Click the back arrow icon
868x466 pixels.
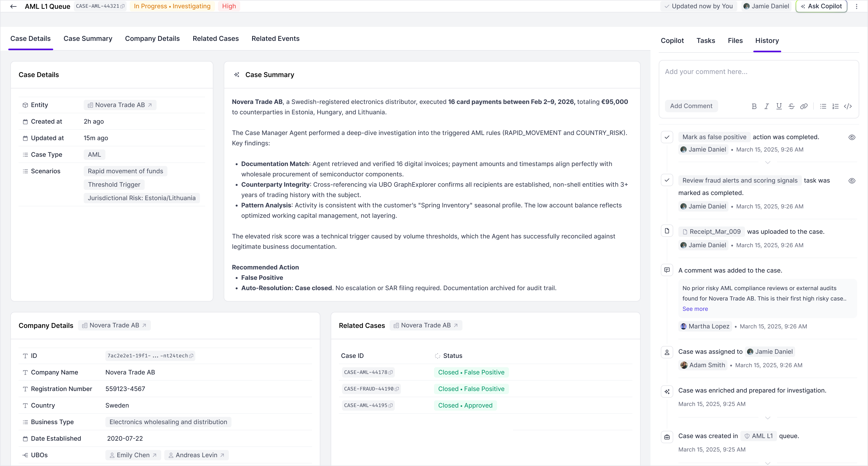click(x=13, y=6)
